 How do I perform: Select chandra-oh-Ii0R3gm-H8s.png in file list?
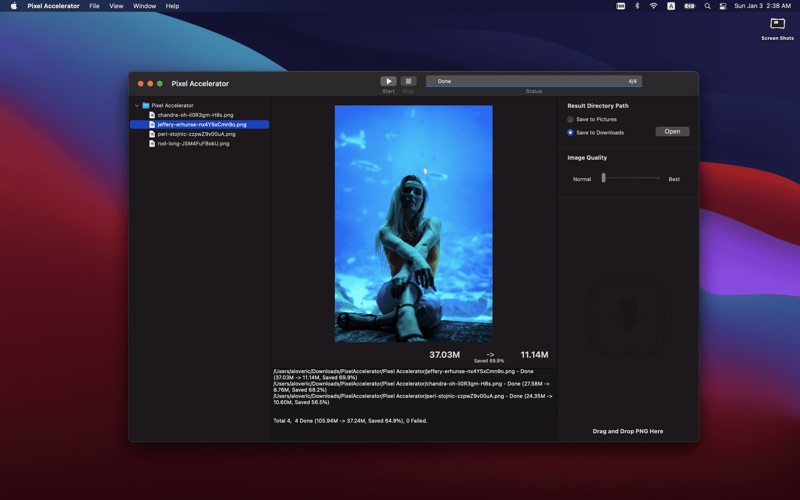(195, 115)
